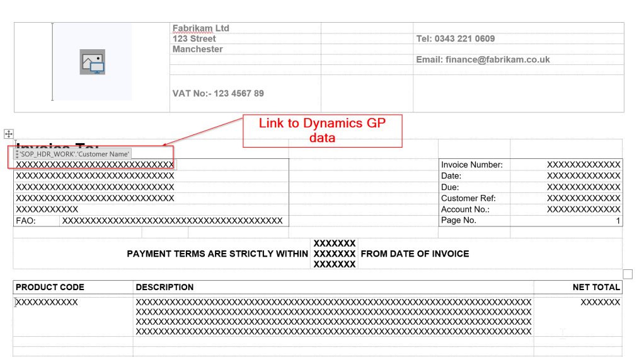Screen dimensions: 644x357
Task: Click the placeholder under PRODUCT CODE
Action: click(x=47, y=302)
